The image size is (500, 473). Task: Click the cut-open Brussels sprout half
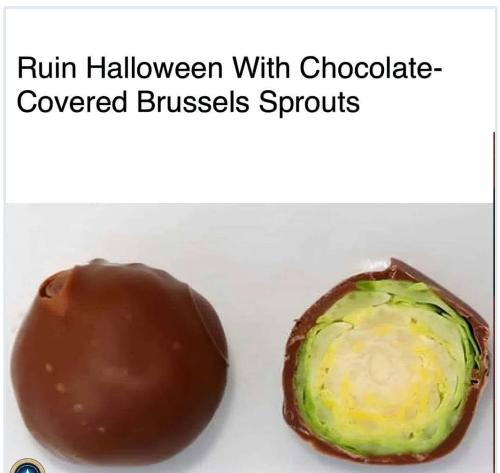pos(386,361)
